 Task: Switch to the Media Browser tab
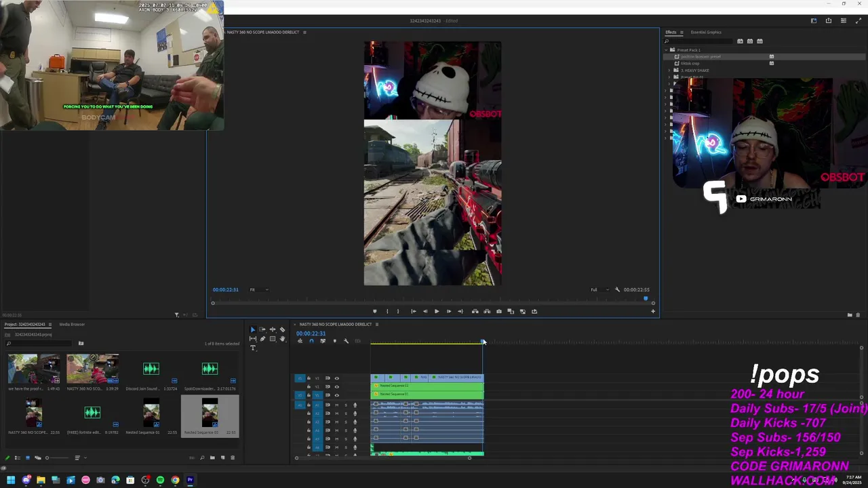tap(72, 324)
